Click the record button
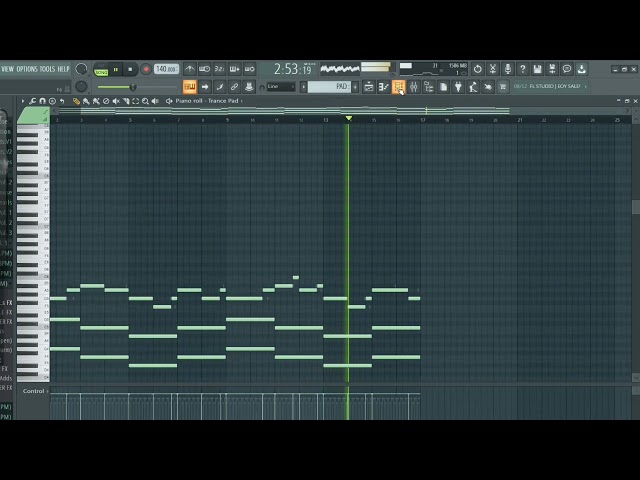Image resolution: width=640 pixels, height=480 pixels. coord(146,69)
